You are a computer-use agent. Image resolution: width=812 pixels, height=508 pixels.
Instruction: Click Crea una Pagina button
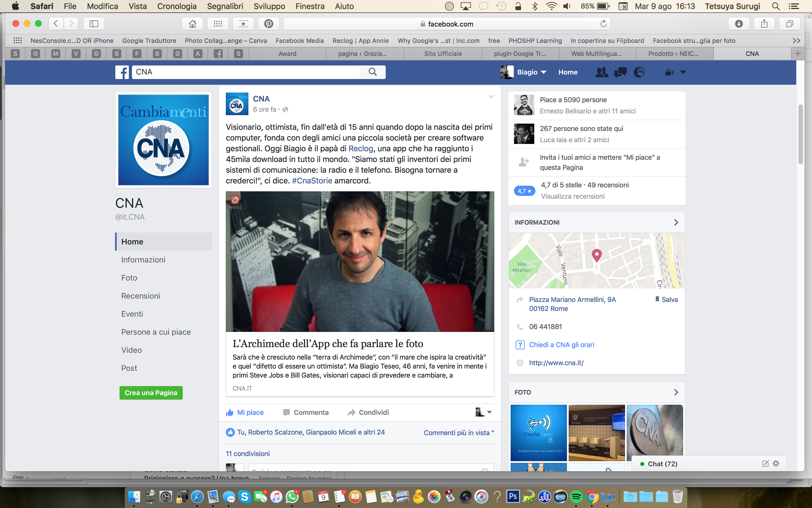click(x=151, y=393)
